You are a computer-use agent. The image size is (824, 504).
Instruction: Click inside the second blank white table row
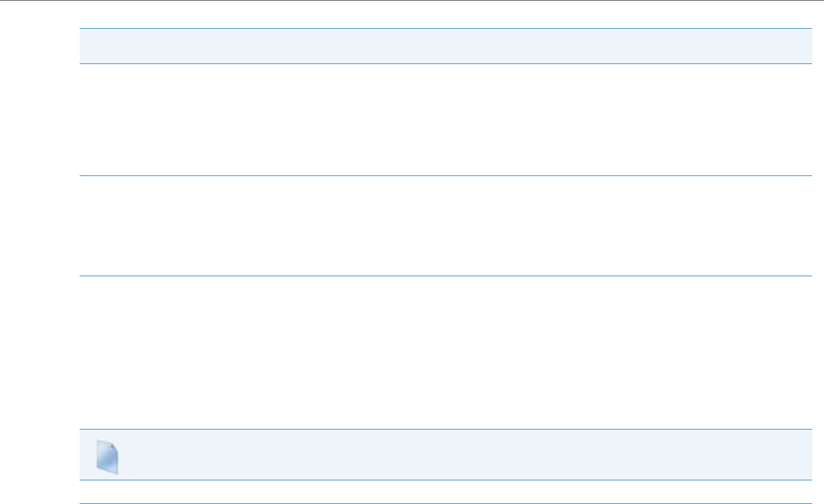(441, 226)
